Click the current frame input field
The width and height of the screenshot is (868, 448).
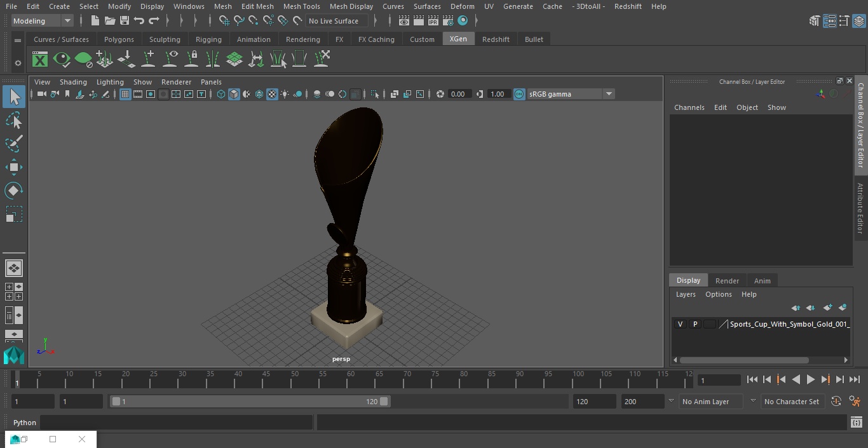click(719, 380)
